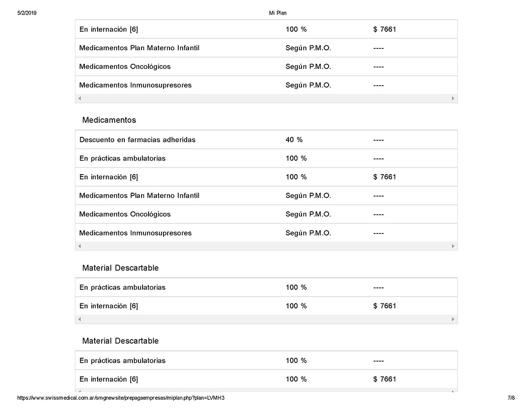Screen dimensions: 532x411
Task: Click the 7/8 page number in the footer
Action: coord(511,398)
